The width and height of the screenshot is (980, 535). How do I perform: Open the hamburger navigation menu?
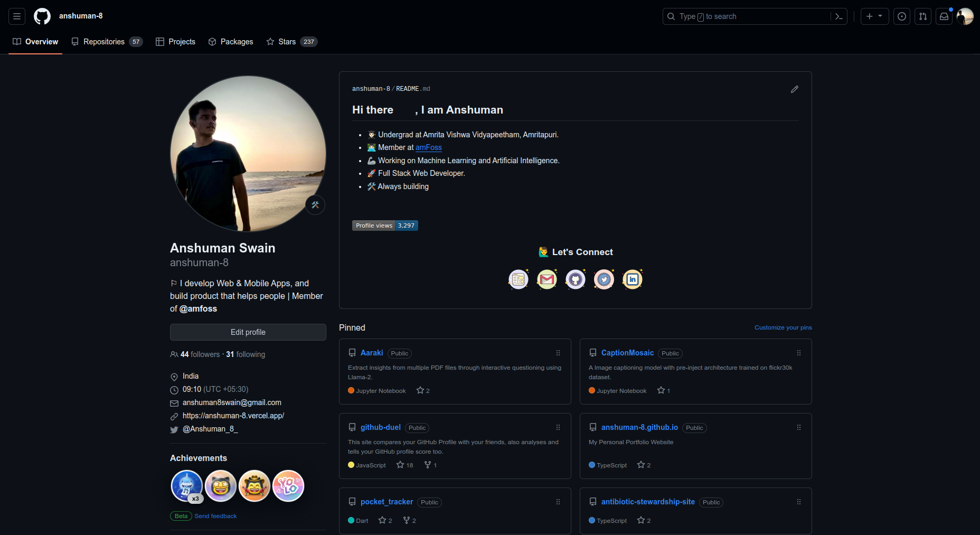(x=17, y=16)
